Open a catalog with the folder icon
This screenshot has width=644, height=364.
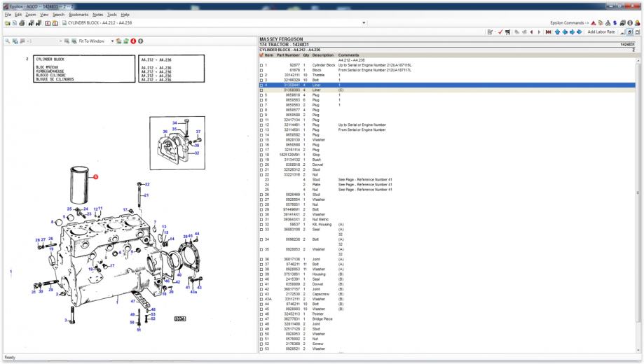(x=8, y=23)
